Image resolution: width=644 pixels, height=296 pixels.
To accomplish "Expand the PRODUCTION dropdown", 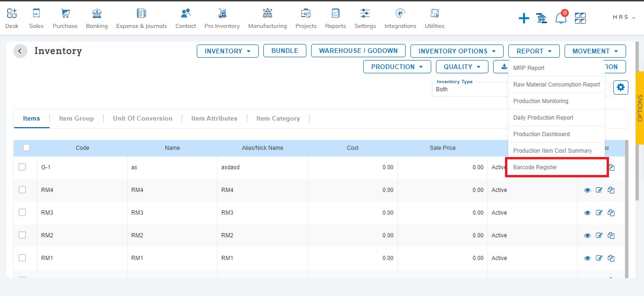I will [397, 67].
